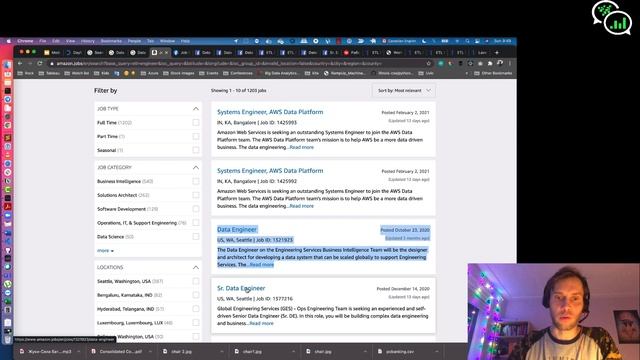This screenshot has width=640, height=360.
Task: Open the downloaded chart 2.jpg file
Action: (182, 351)
